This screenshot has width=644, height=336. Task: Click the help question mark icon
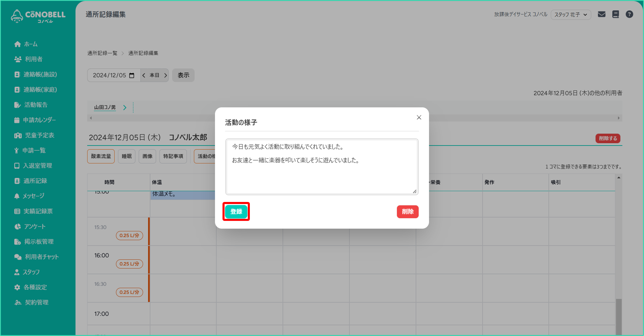629,15
